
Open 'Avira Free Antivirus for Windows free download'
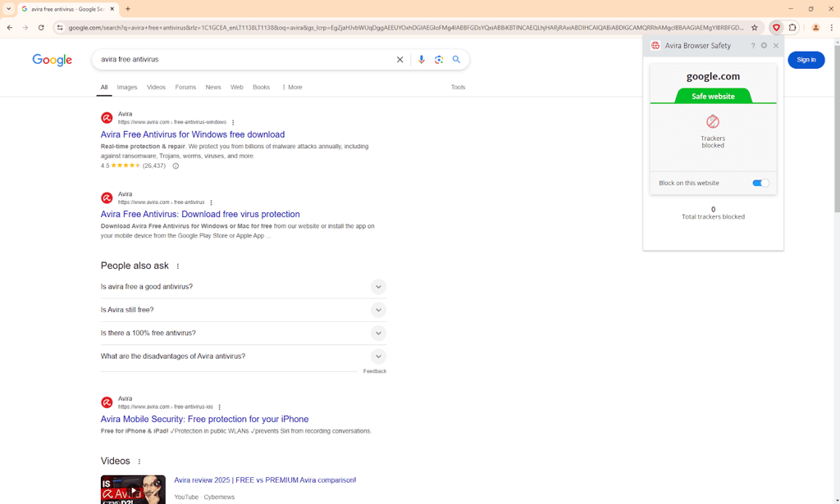tap(192, 134)
